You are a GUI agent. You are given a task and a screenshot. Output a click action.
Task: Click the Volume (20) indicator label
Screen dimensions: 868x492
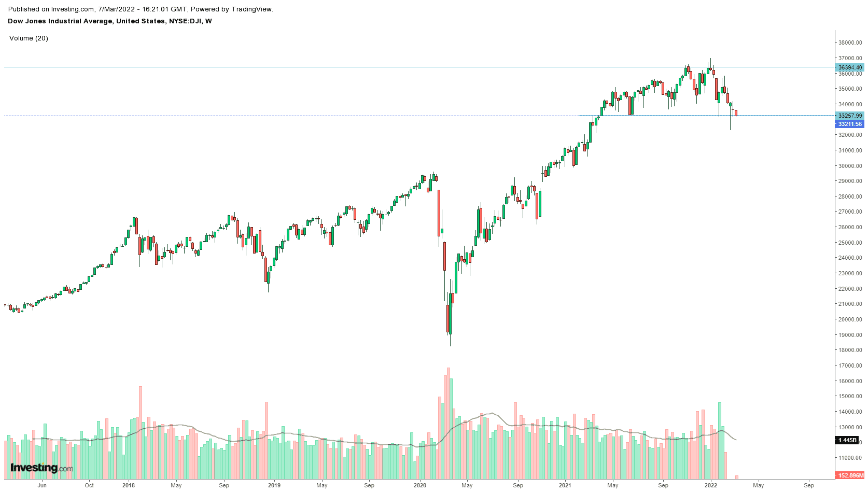(29, 38)
